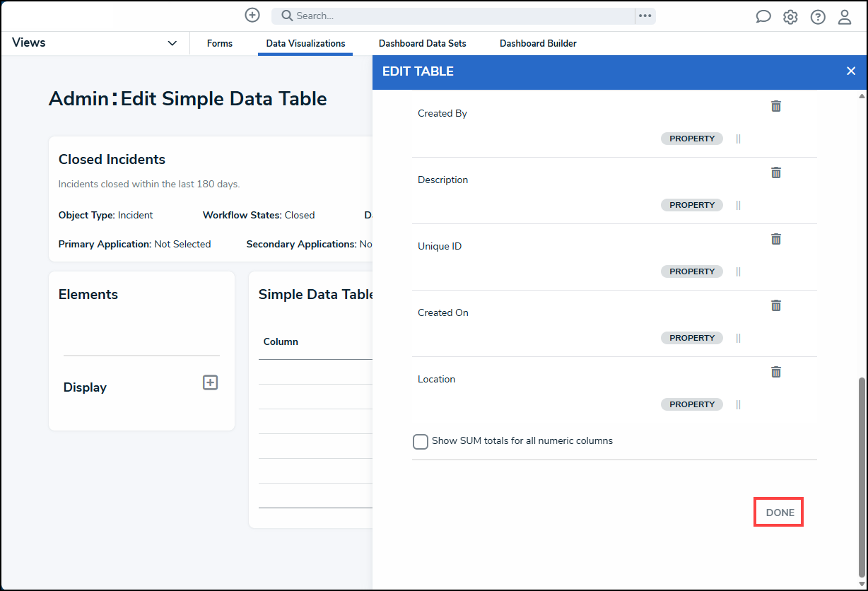
Task: Close the Edit Table panel
Action: click(851, 71)
